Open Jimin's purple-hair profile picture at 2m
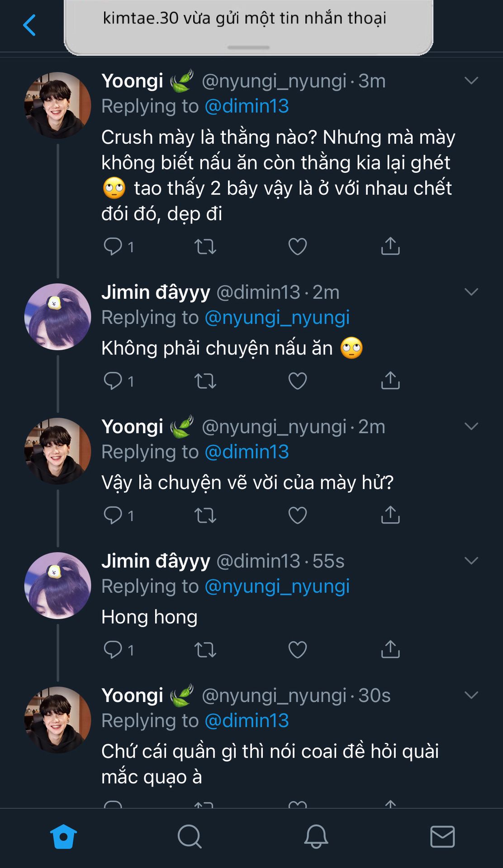The width and height of the screenshot is (503, 868). (x=57, y=316)
